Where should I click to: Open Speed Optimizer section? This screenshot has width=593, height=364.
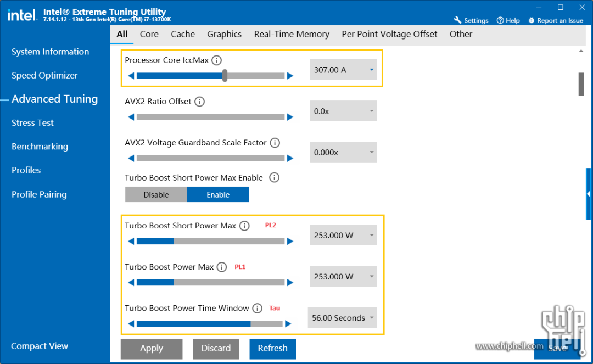[44, 76]
